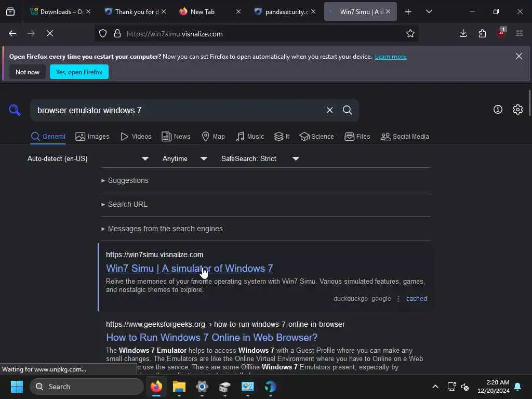The width and height of the screenshot is (532, 399).
Task: Click the Not now button
Action: pyautogui.click(x=28, y=72)
